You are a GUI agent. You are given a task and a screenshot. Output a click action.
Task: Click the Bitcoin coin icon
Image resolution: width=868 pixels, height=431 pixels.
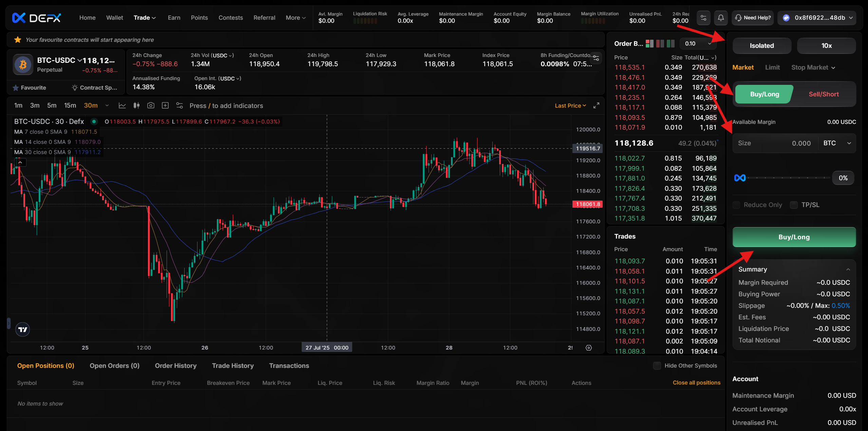(x=23, y=64)
